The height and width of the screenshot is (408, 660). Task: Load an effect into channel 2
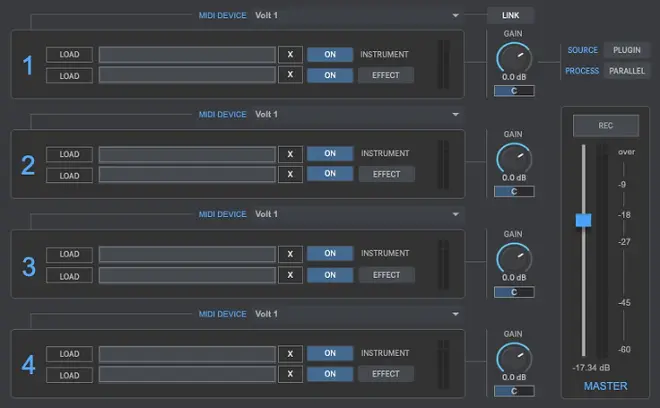tap(69, 176)
